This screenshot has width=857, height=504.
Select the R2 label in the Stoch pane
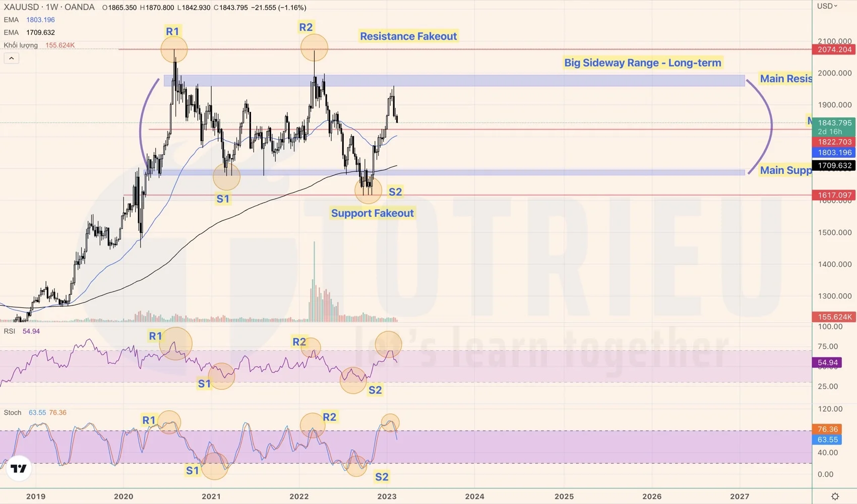pyautogui.click(x=329, y=417)
